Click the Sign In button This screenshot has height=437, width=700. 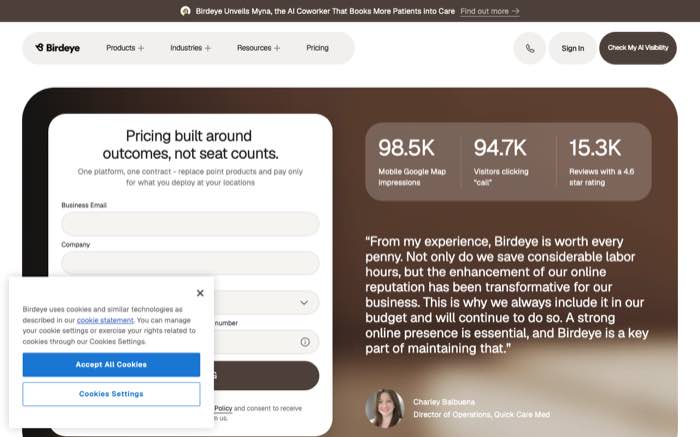(x=573, y=48)
